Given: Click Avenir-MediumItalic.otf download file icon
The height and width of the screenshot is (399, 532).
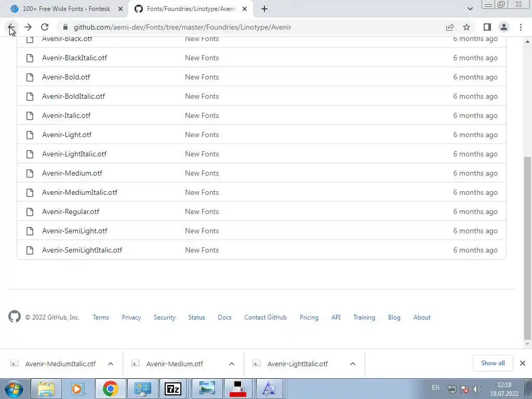Looking at the screenshot, I should (14, 363).
